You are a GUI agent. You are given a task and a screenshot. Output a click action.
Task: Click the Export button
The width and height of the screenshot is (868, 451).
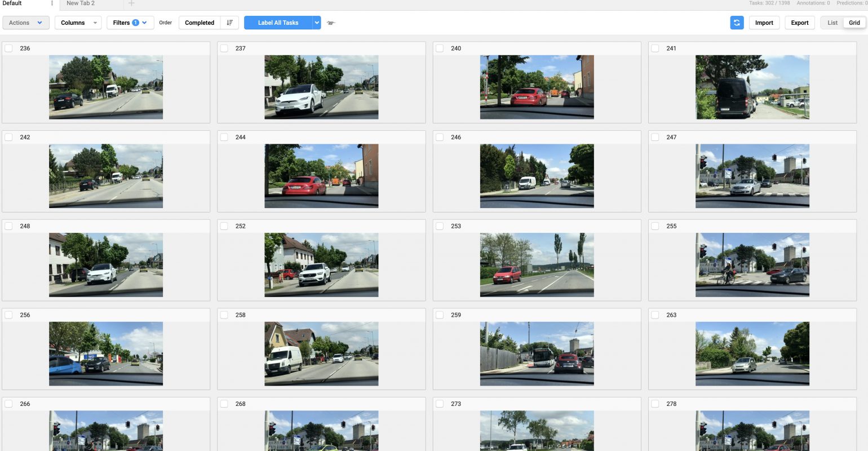(x=800, y=23)
